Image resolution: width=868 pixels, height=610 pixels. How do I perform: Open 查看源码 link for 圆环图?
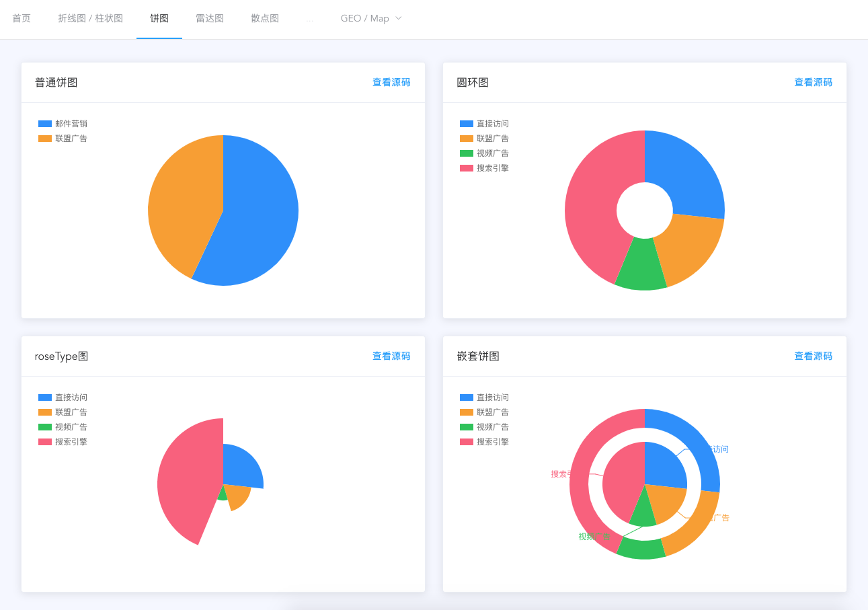point(813,82)
